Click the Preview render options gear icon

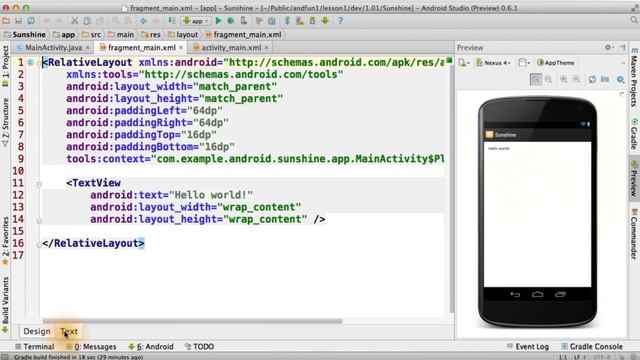click(x=620, y=79)
